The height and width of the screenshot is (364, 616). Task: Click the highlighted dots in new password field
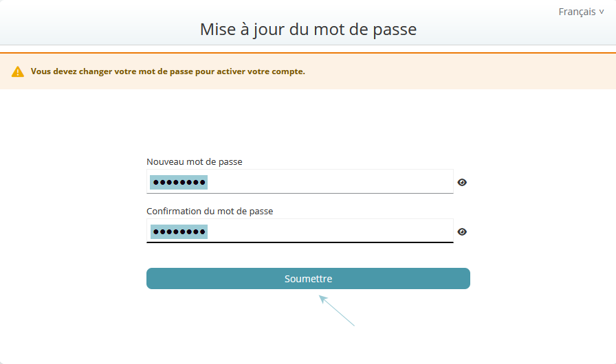click(x=179, y=182)
